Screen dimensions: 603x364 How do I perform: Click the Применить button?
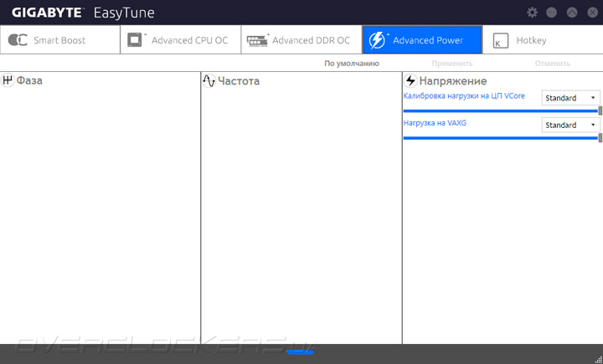(452, 64)
